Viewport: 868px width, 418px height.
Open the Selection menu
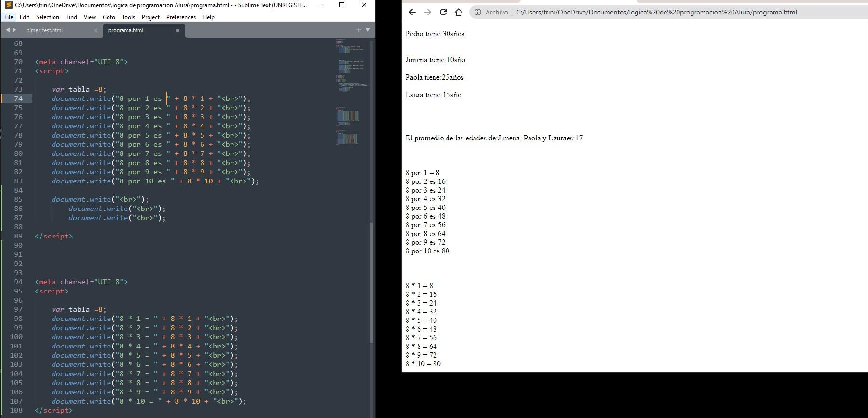(x=48, y=17)
